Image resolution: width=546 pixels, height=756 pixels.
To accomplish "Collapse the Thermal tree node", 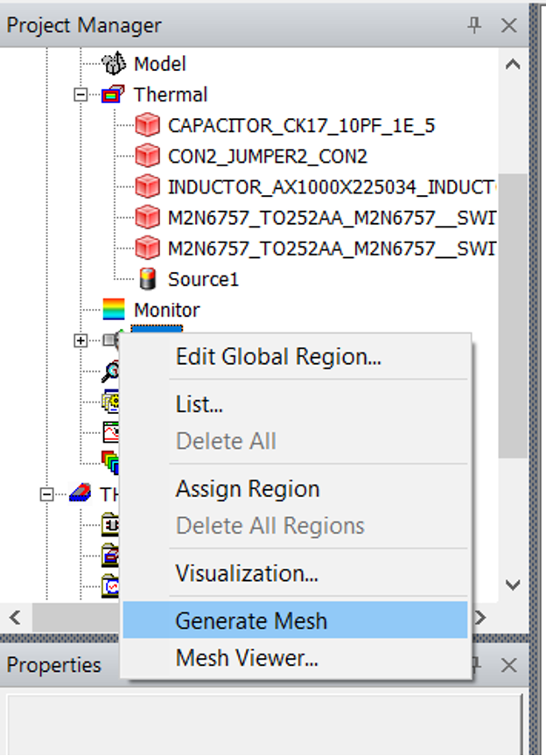I will (x=81, y=94).
